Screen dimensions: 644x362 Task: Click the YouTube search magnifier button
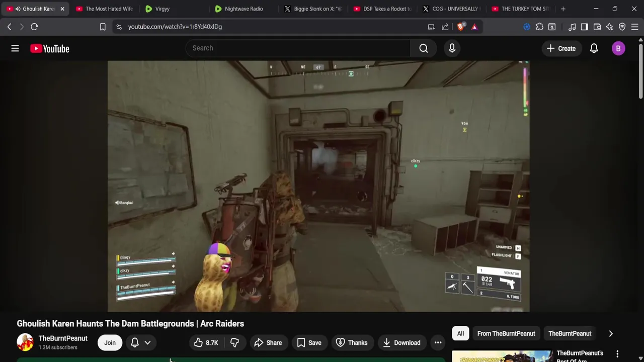424,48
